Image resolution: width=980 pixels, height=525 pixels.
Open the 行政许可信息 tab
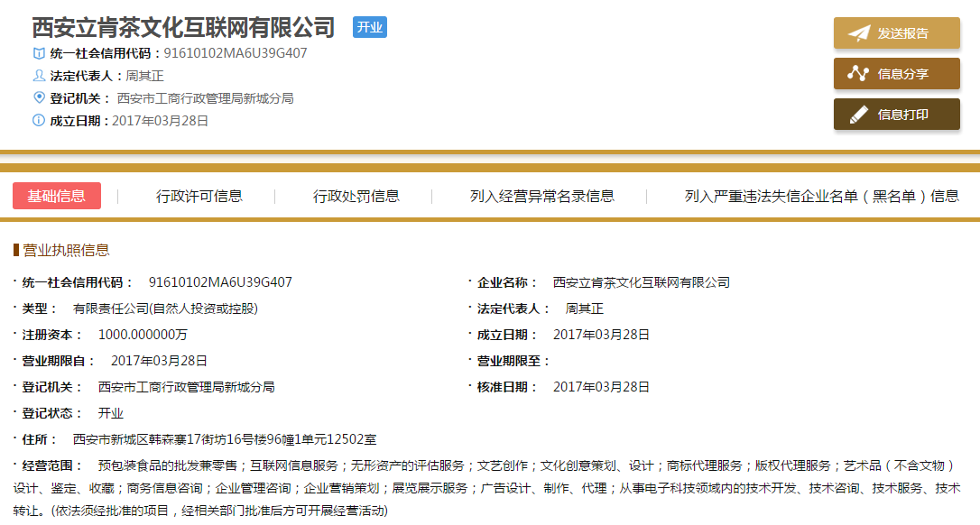pos(199,196)
